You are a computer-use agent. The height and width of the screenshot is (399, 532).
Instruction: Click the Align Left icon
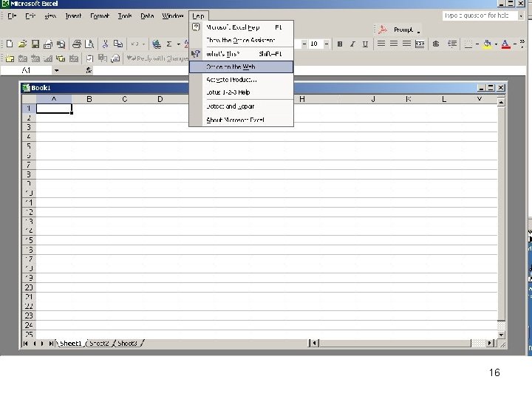(381, 44)
